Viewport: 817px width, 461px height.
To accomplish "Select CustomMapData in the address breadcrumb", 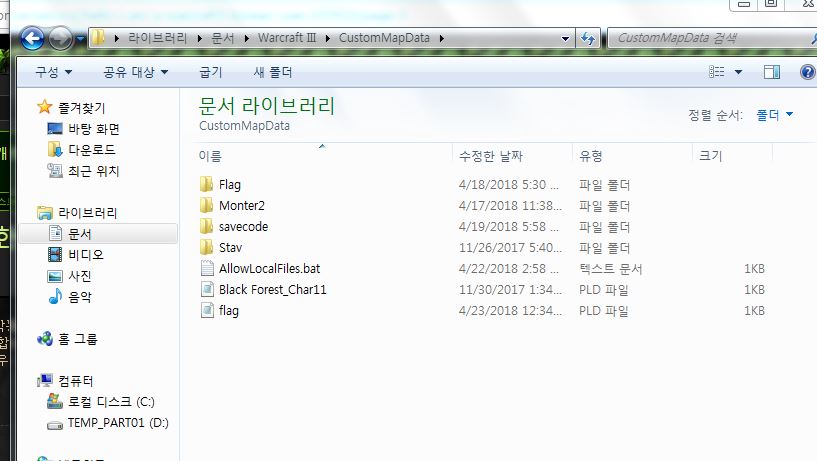I will click(384, 38).
